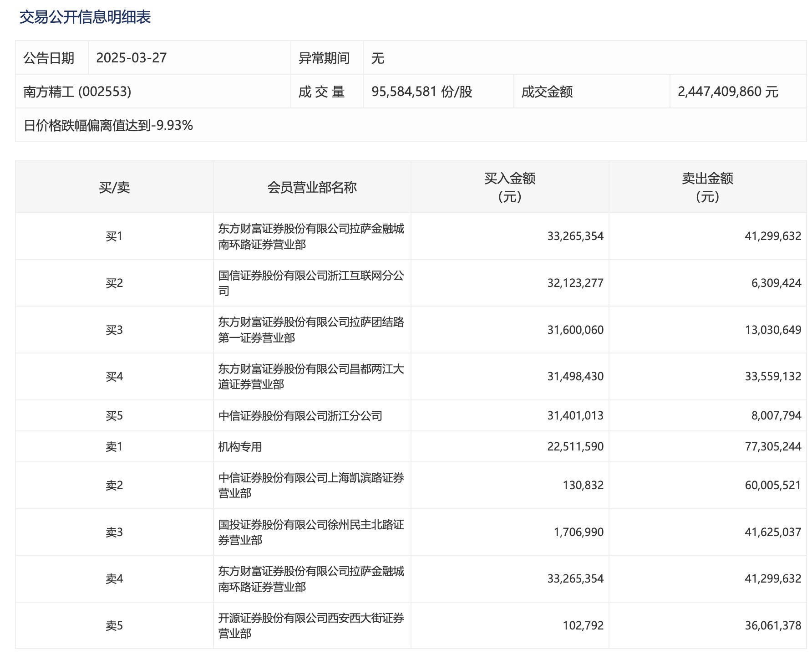
Task: Select buy amount 32,123,277
Action: click(575, 283)
